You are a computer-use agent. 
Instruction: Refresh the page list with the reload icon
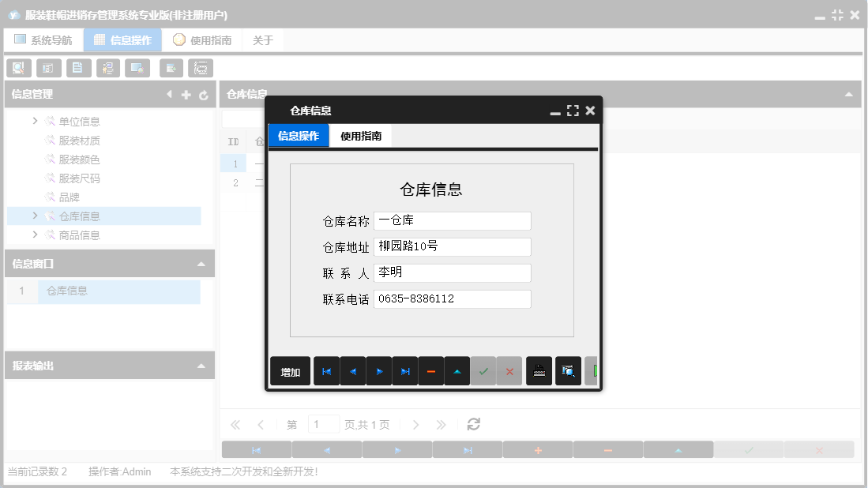[x=472, y=424]
